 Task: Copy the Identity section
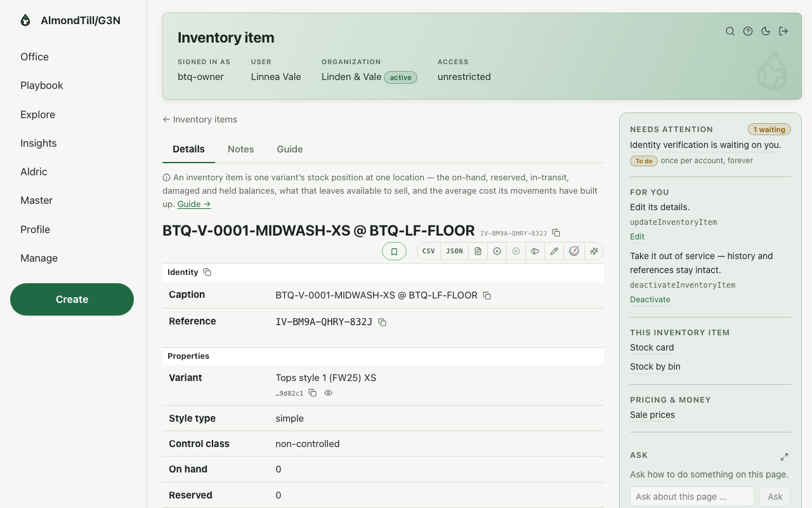click(207, 272)
